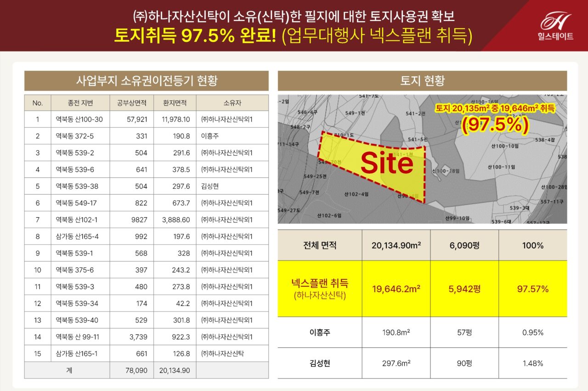The height and width of the screenshot is (391, 588).
Task: Click the value '273.8'
Action: tap(181, 286)
